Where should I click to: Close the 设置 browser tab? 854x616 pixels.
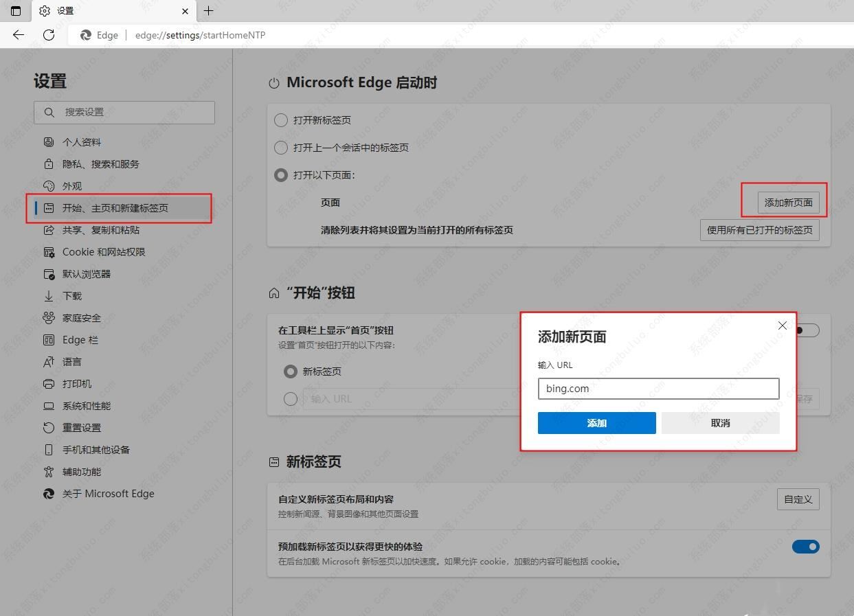click(x=186, y=11)
